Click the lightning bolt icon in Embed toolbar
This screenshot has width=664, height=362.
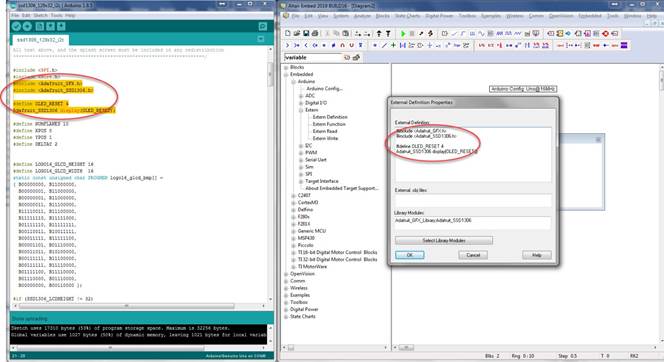tap(430, 33)
